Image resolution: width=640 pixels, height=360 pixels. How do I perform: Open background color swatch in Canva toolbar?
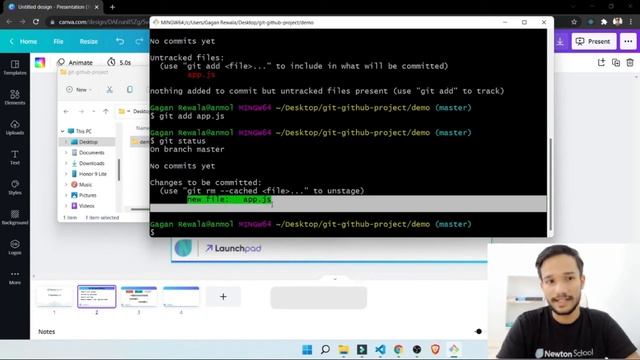40,62
